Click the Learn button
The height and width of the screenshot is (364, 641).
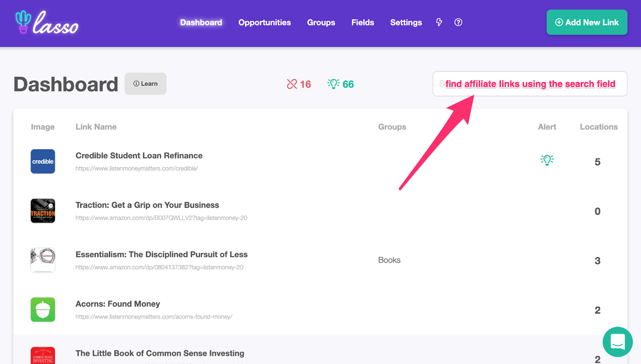[x=145, y=84]
